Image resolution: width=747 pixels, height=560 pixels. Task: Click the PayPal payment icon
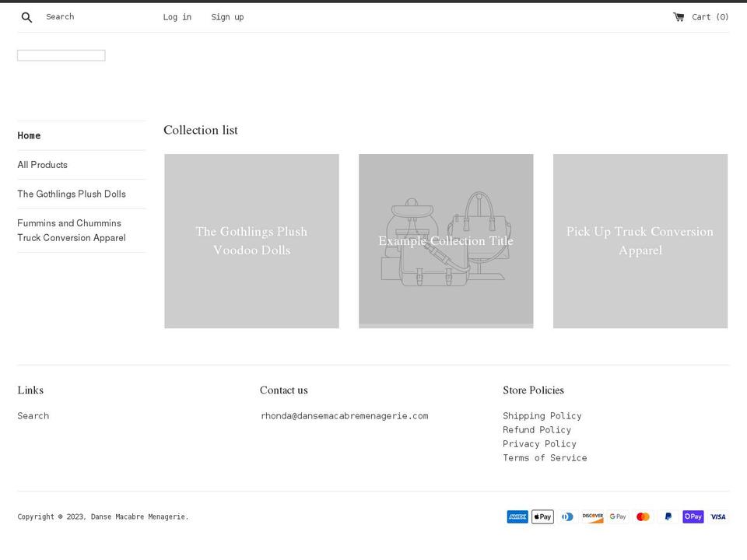(x=668, y=516)
